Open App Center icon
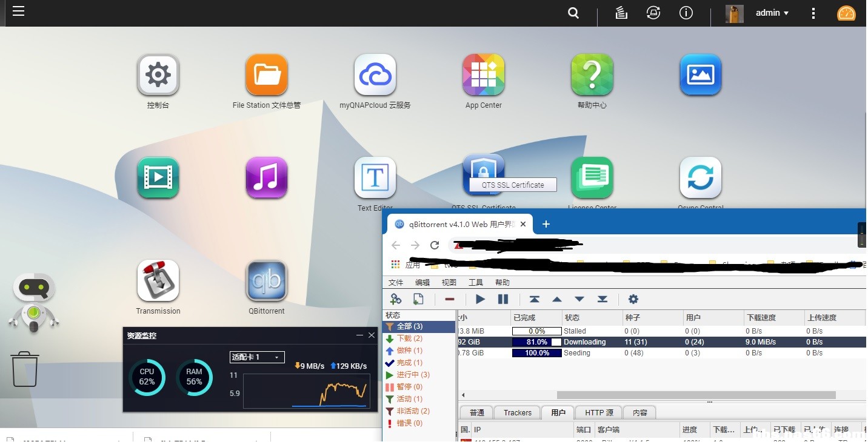The width and height of the screenshot is (868, 442). tap(484, 75)
